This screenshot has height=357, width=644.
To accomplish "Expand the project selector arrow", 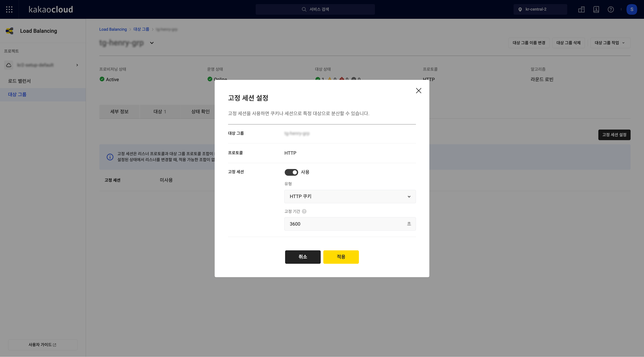I will [x=77, y=65].
